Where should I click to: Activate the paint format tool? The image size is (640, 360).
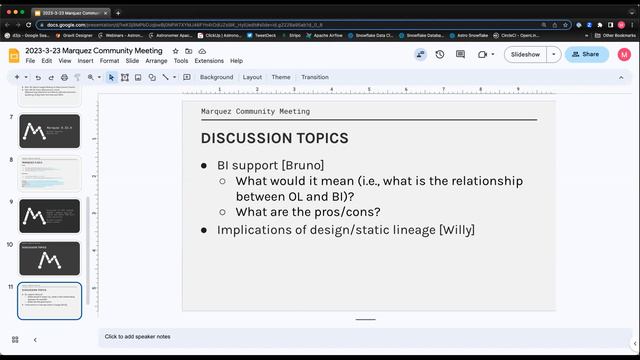click(x=77, y=77)
